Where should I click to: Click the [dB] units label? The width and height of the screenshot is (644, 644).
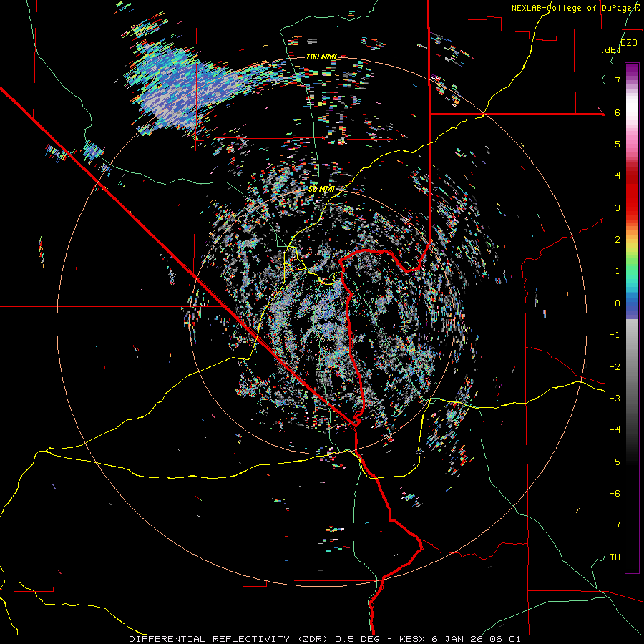pos(610,49)
